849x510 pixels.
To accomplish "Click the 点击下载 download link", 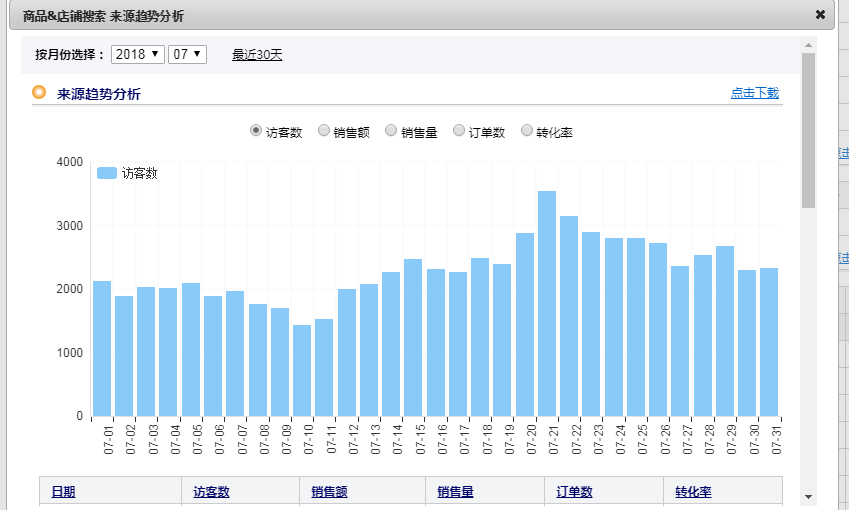I will pyautogui.click(x=754, y=93).
